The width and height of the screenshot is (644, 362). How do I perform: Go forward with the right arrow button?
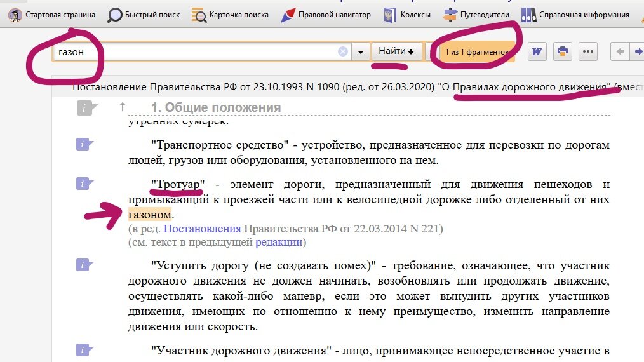638,51
